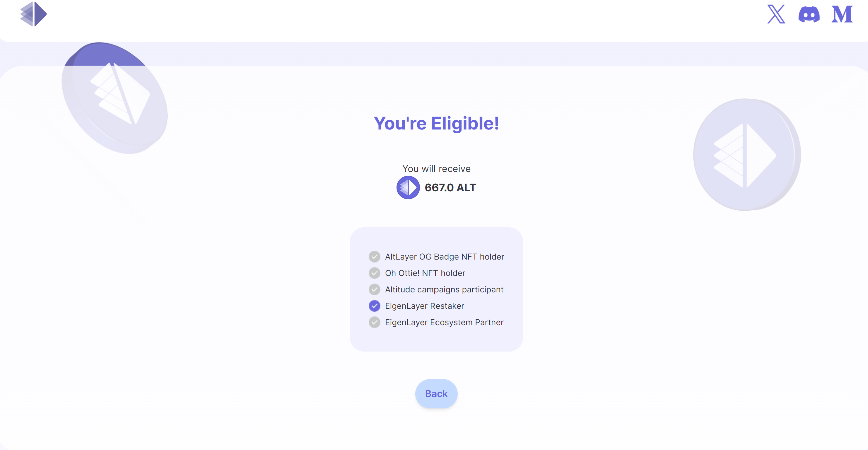This screenshot has height=450, width=868.
Task: Click the Altitude campaigns participant checkmark
Action: click(x=374, y=289)
